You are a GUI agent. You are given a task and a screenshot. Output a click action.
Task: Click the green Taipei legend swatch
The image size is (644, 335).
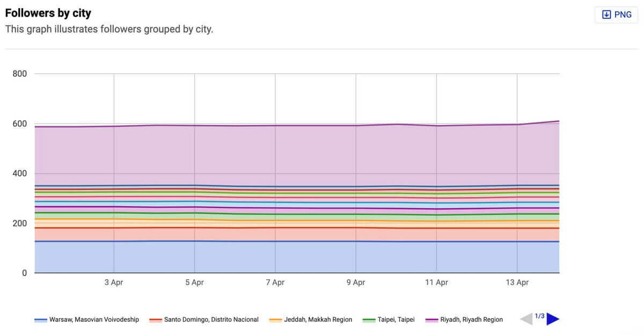coord(369,320)
